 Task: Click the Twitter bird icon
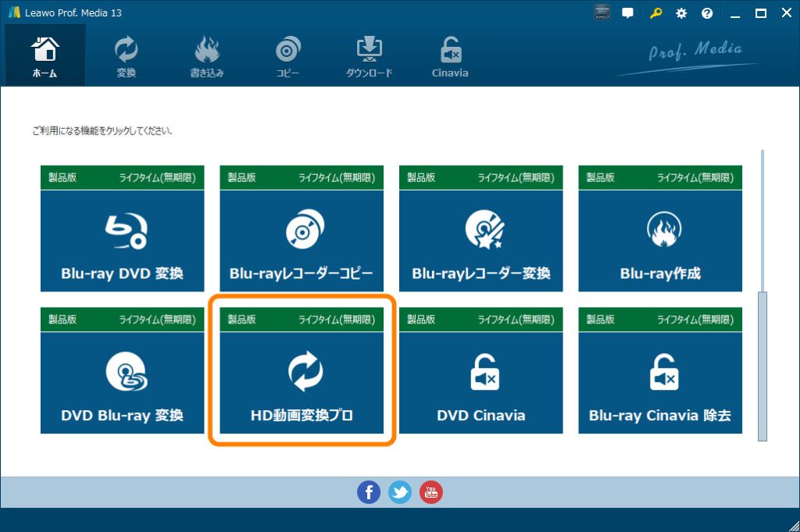coord(399,492)
